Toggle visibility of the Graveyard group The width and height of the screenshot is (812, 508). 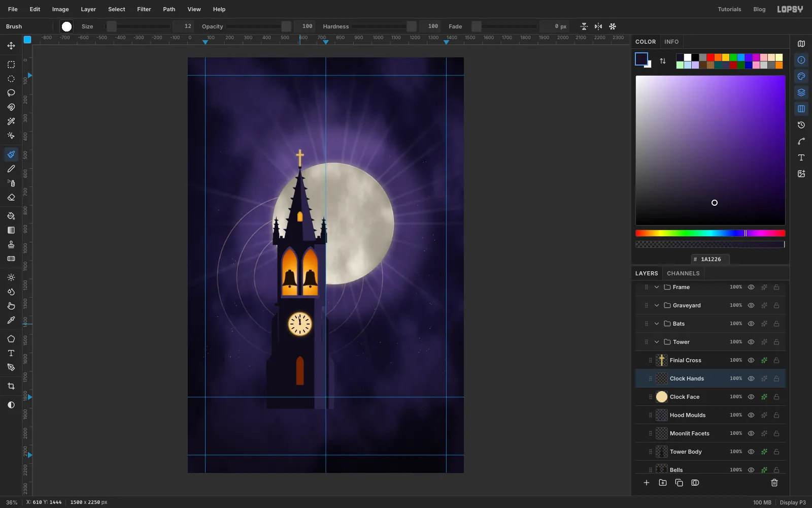751,305
